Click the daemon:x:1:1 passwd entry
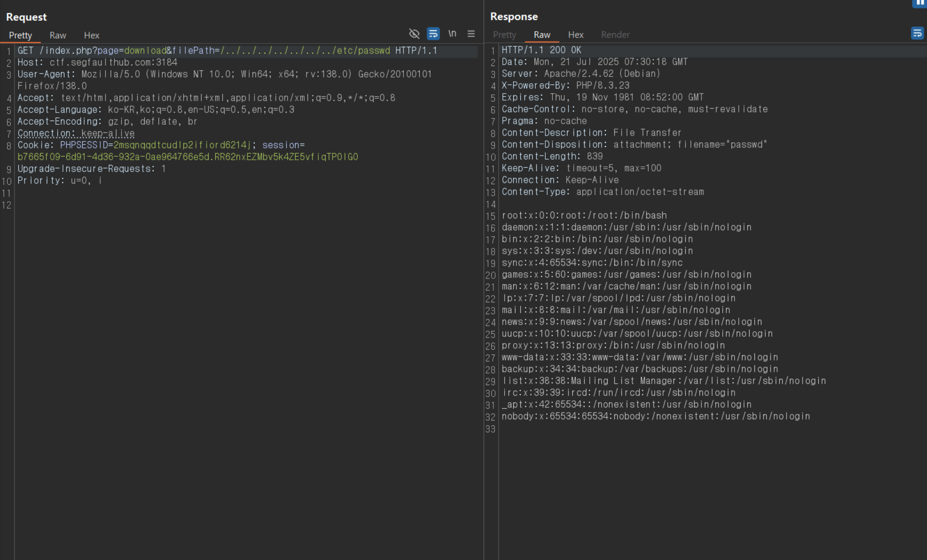927x560 pixels. (627, 227)
